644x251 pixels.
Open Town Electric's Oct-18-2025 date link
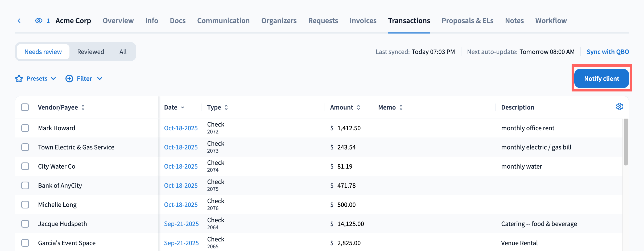coord(181,147)
